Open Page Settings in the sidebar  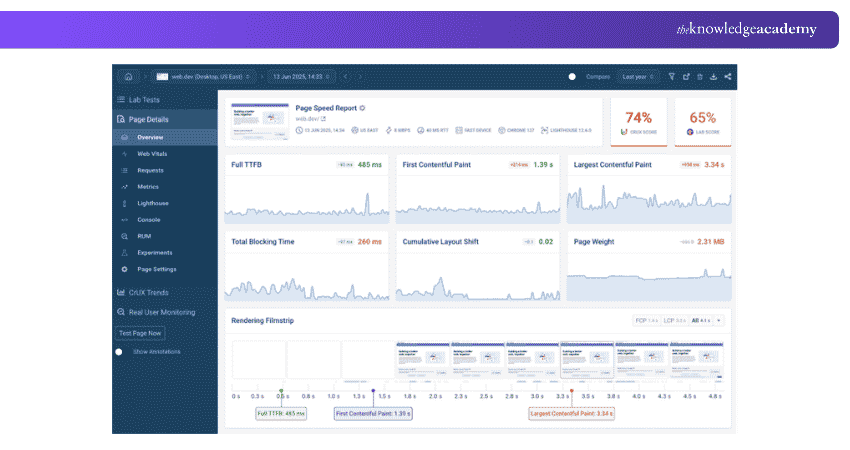coord(165,269)
